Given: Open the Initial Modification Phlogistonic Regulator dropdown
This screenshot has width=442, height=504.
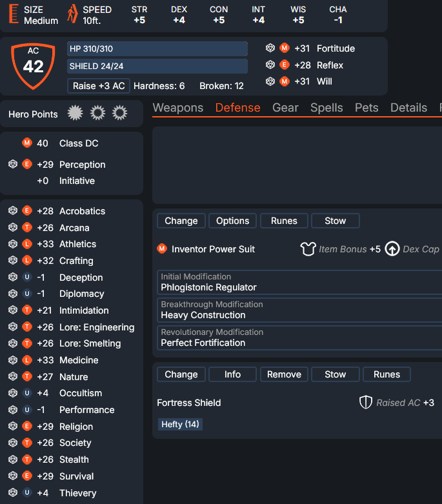Looking at the screenshot, I should [x=299, y=283].
